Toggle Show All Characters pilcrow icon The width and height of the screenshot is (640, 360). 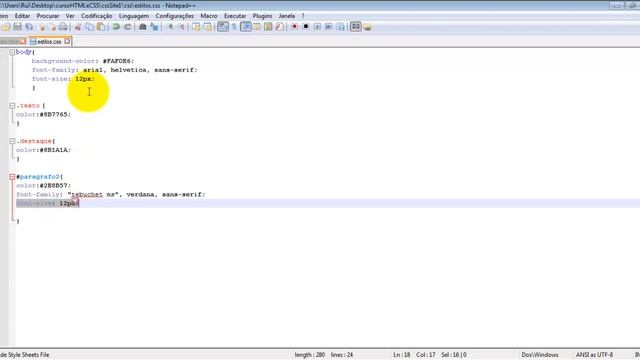(x=234, y=27)
